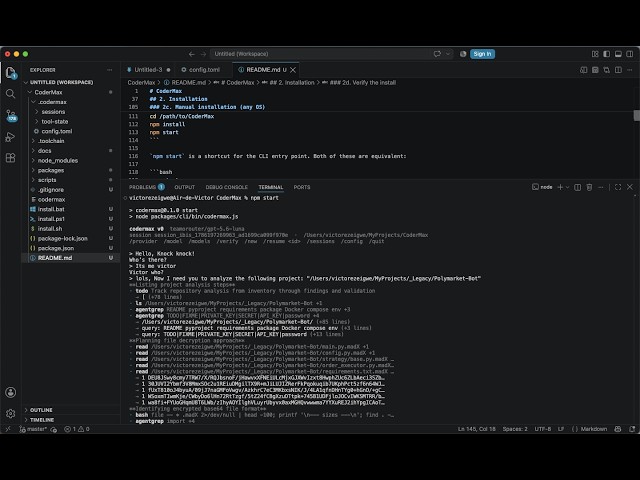Click the open changes compare icon
Screen dimensions: 640x480
point(607,70)
